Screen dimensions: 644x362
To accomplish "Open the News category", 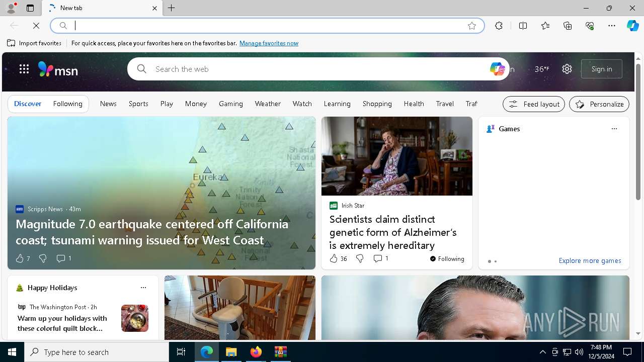I will pos(108,104).
